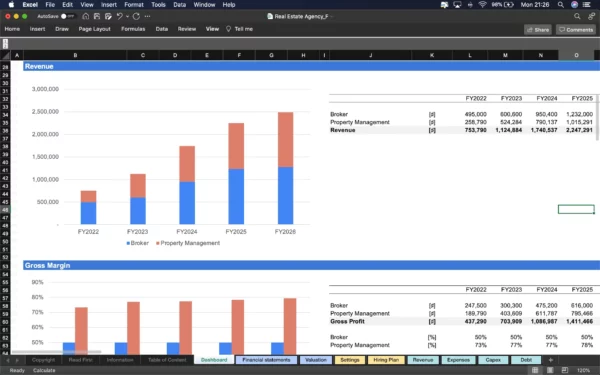This screenshot has height=375, width=600.
Task: Switch to the Valuation sheet tab
Action: coord(316,360)
